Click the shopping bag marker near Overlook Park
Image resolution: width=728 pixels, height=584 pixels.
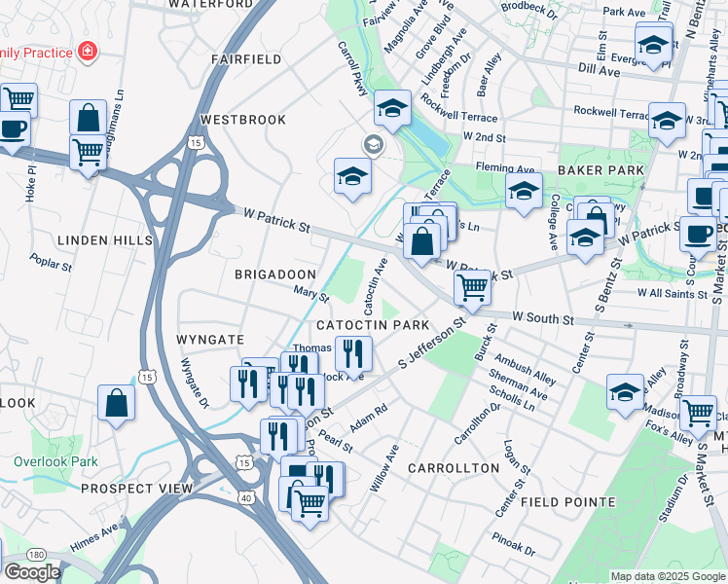(116, 406)
